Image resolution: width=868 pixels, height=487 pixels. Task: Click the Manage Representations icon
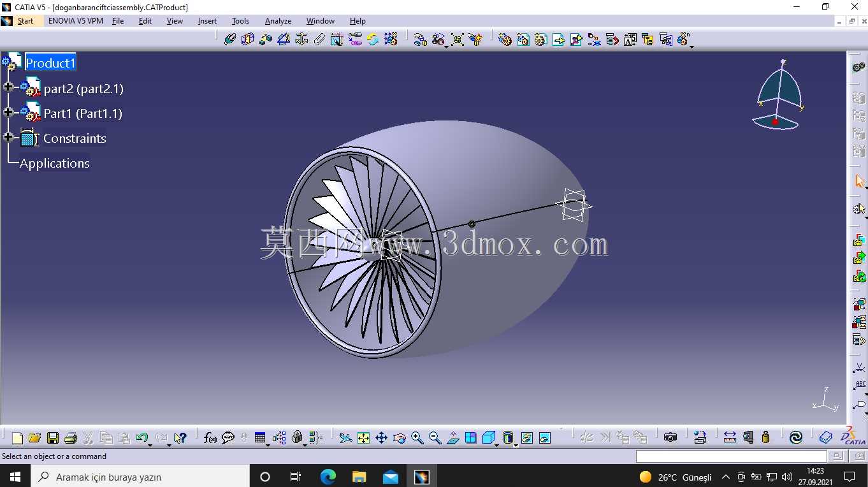click(665, 40)
